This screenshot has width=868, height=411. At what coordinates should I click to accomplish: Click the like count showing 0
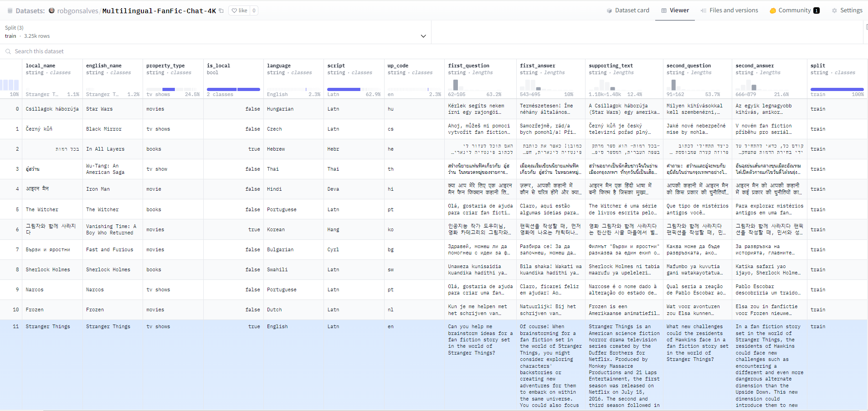click(254, 10)
